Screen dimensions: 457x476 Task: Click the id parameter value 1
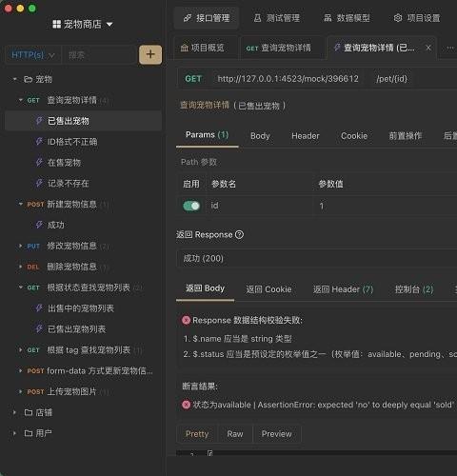click(x=322, y=206)
